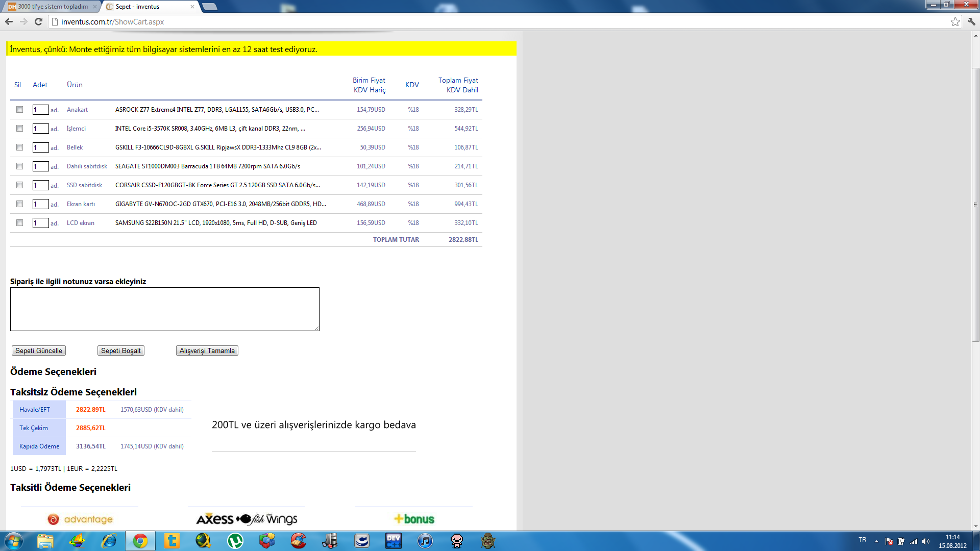
Task: Launch iTunes from the taskbar
Action: click(x=425, y=541)
